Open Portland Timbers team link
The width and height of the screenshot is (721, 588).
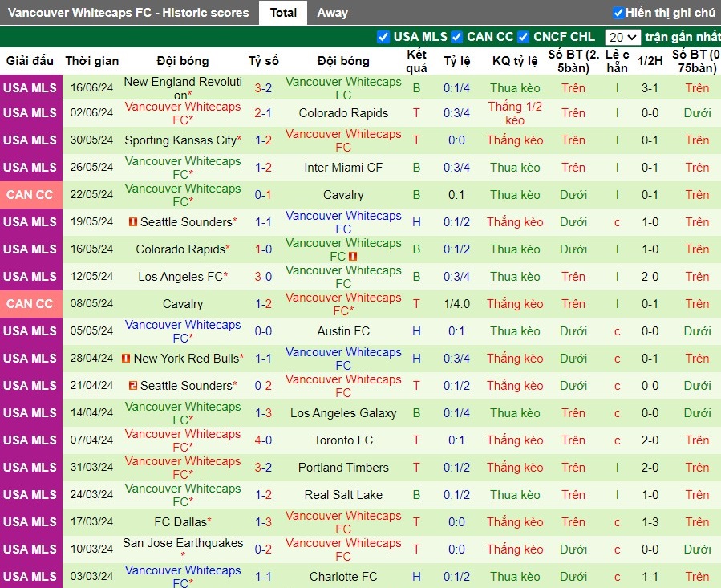343,468
